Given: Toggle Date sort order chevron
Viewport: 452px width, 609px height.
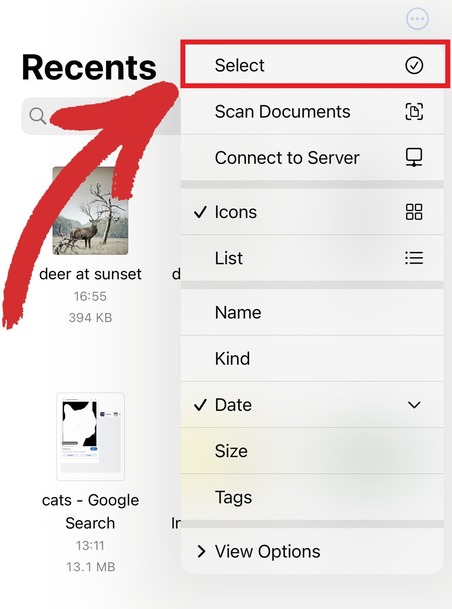Looking at the screenshot, I should 414,405.
